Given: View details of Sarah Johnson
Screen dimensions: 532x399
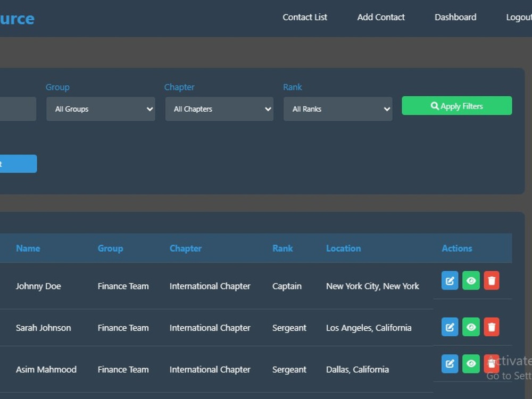Looking at the screenshot, I should [x=471, y=327].
